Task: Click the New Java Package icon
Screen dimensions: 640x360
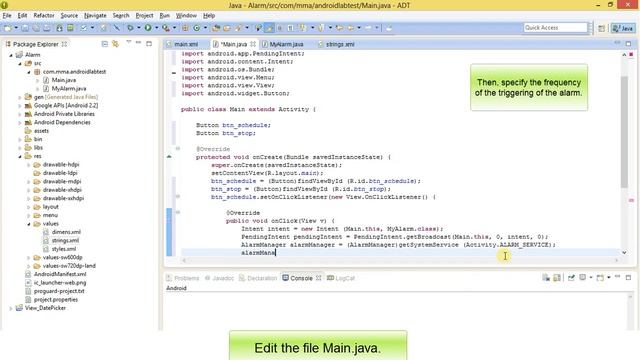Action: pyautogui.click(x=185, y=28)
